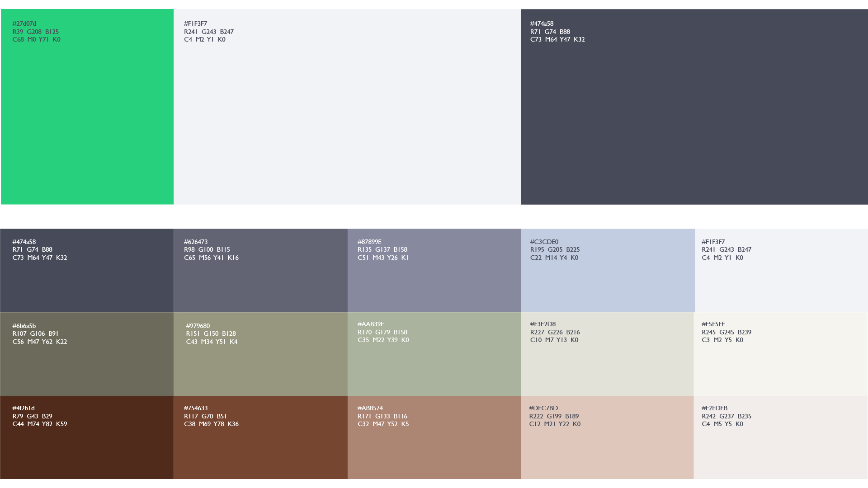Choose the #F5F5EF off-white swatch
This screenshot has height=488, width=868.
coord(781,364)
